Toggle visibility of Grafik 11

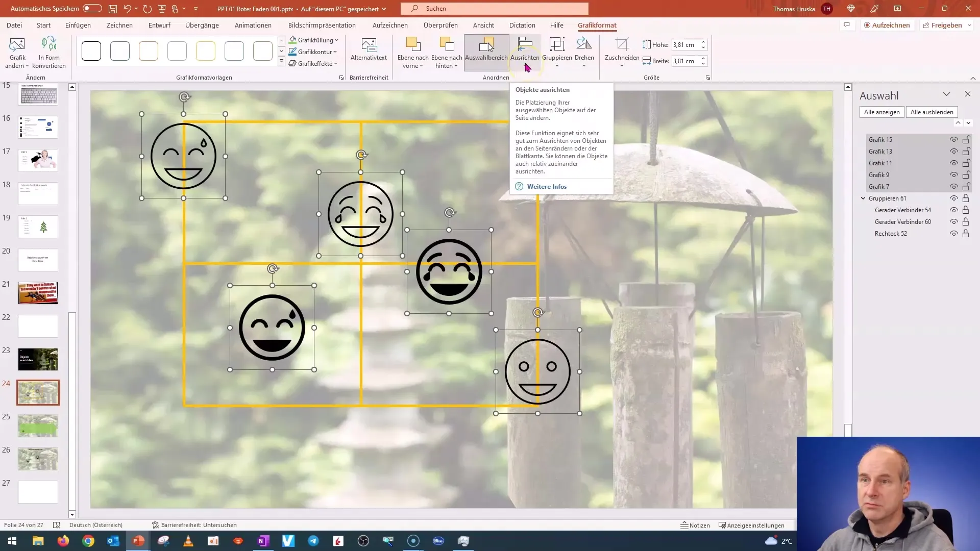coord(953,163)
